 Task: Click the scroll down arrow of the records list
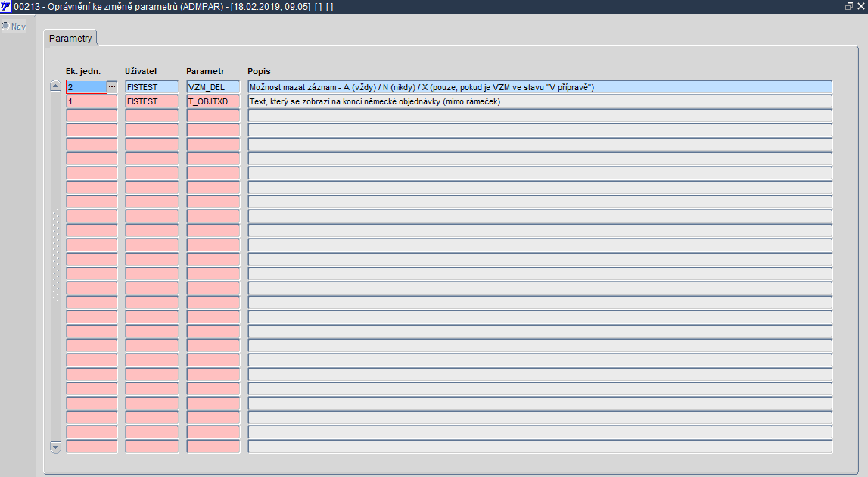(55, 447)
